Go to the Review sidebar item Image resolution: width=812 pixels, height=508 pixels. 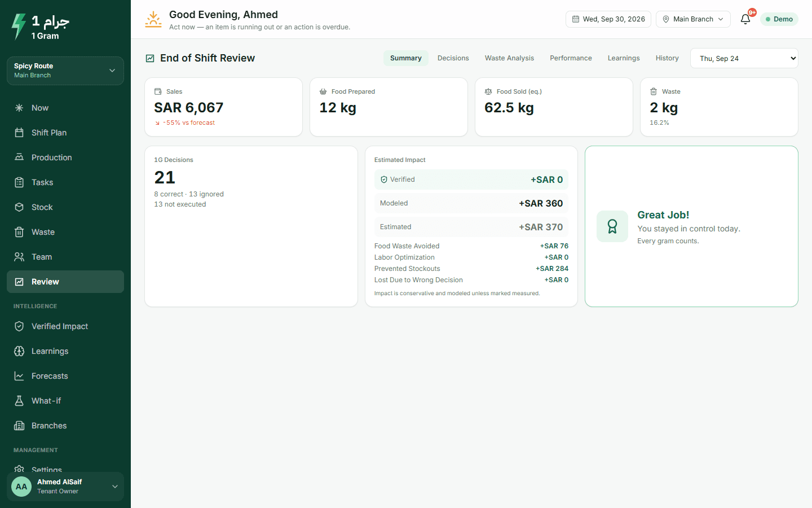[65, 282]
